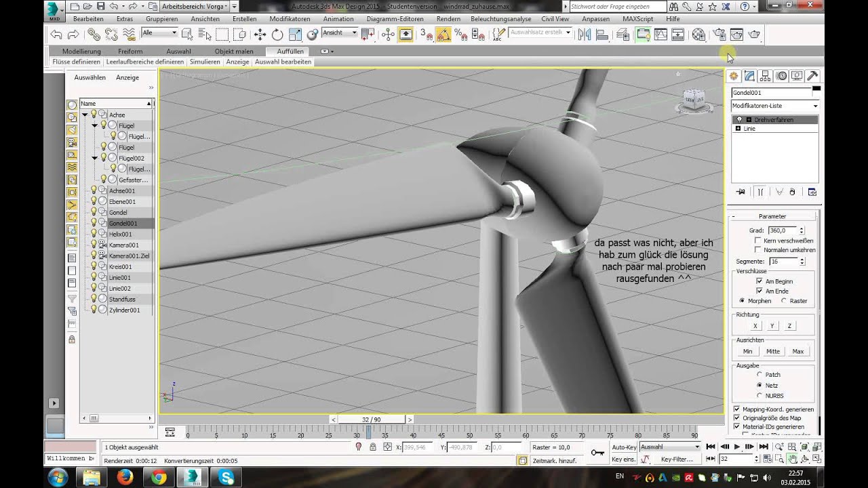Click Configure Modifier Sets icon
The image size is (868, 488).
pos(812,192)
